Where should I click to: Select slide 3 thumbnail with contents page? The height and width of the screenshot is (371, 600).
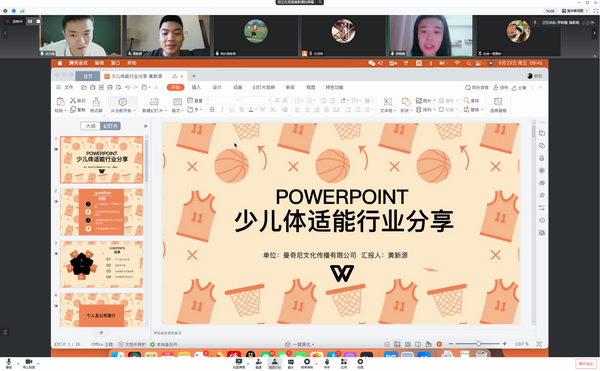point(101,264)
